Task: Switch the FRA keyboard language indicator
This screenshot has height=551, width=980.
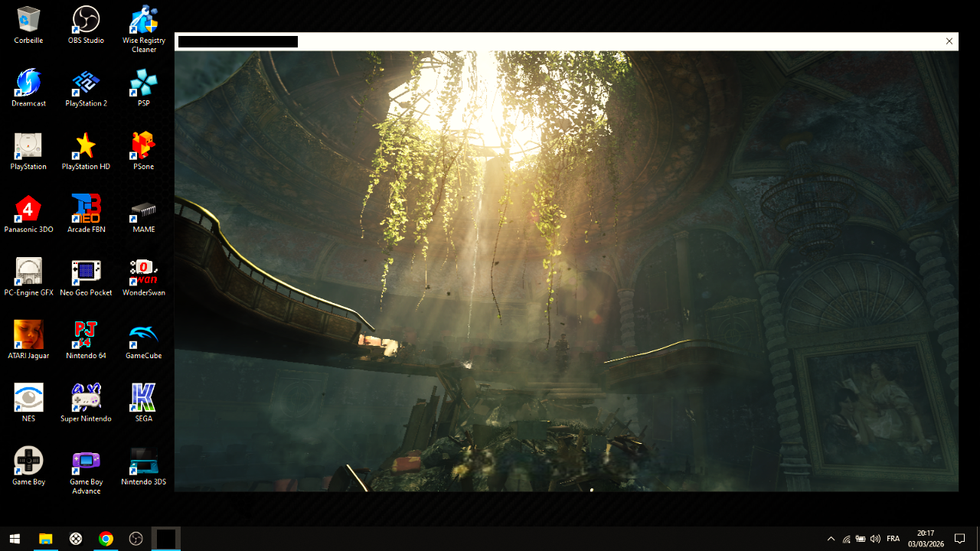Action: coord(893,539)
